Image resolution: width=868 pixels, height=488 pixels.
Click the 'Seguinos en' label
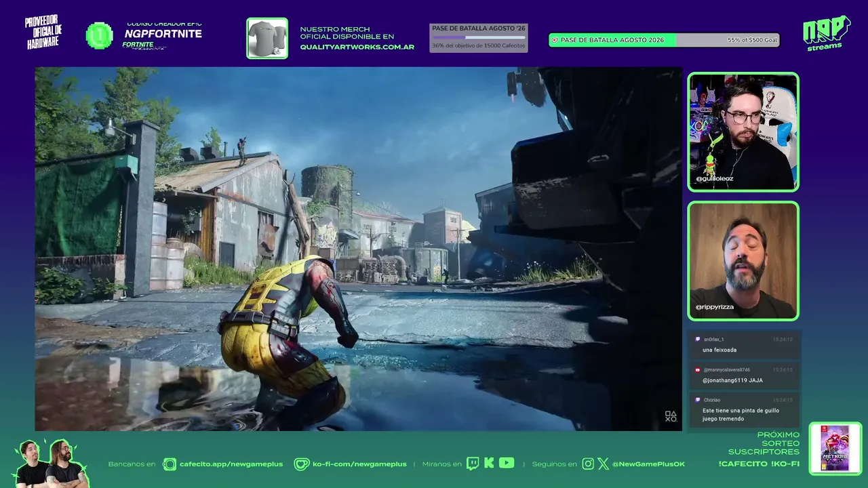point(555,464)
